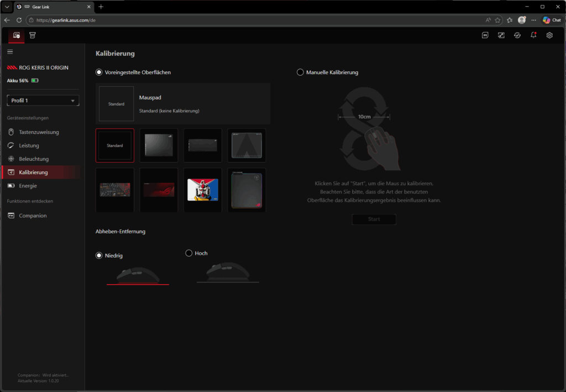The height and width of the screenshot is (392, 566).
Task: Click the Start calibration button
Action: (x=374, y=219)
